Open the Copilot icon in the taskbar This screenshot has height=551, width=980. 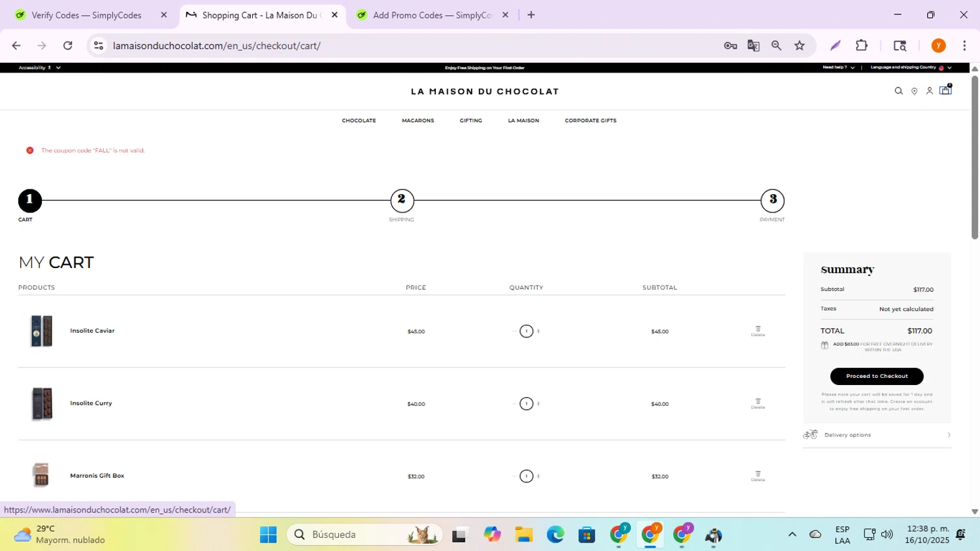[492, 535]
